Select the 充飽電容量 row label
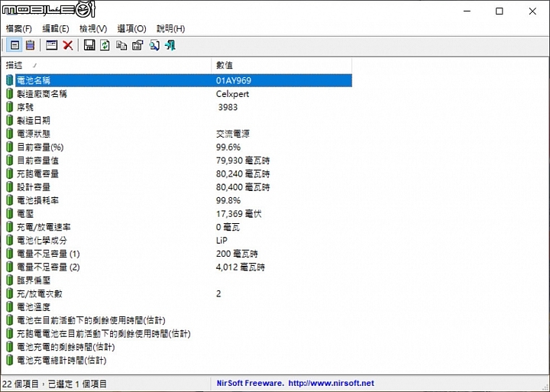Screen dimensions: 550x392 (38, 173)
